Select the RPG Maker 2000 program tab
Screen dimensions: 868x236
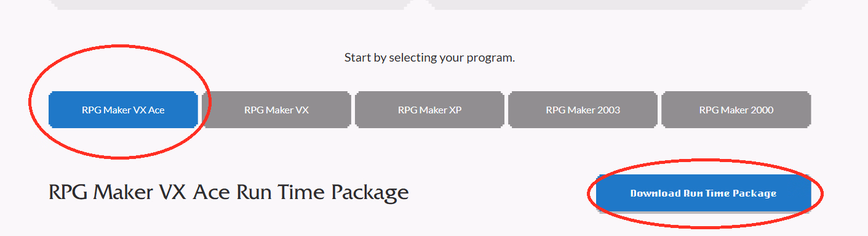coord(736,110)
